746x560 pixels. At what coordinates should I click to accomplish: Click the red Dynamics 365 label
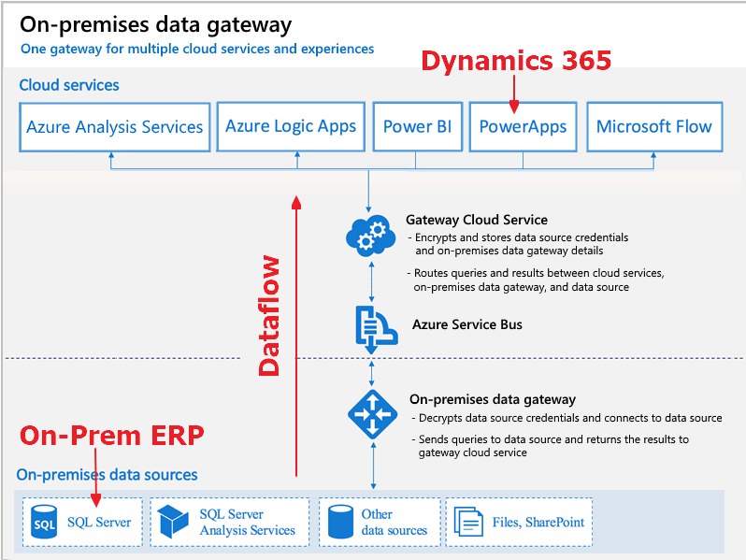click(515, 61)
